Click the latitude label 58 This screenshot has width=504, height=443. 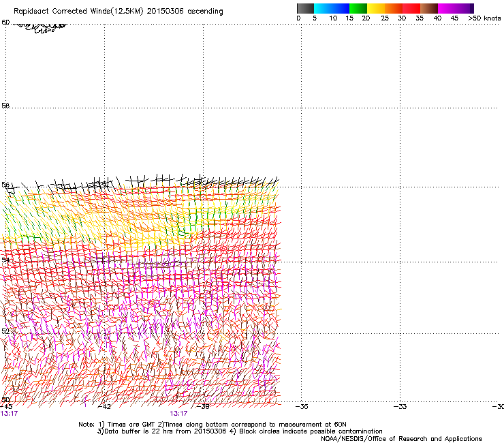tap(5, 106)
